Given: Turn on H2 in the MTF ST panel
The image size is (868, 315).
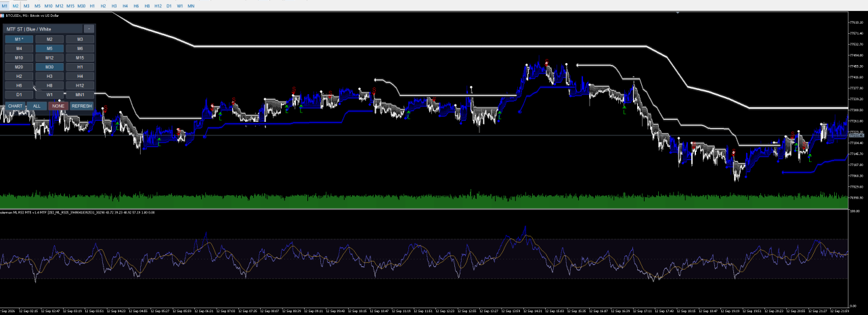Looking at the screenshot, I should click(x=19, y=77).
